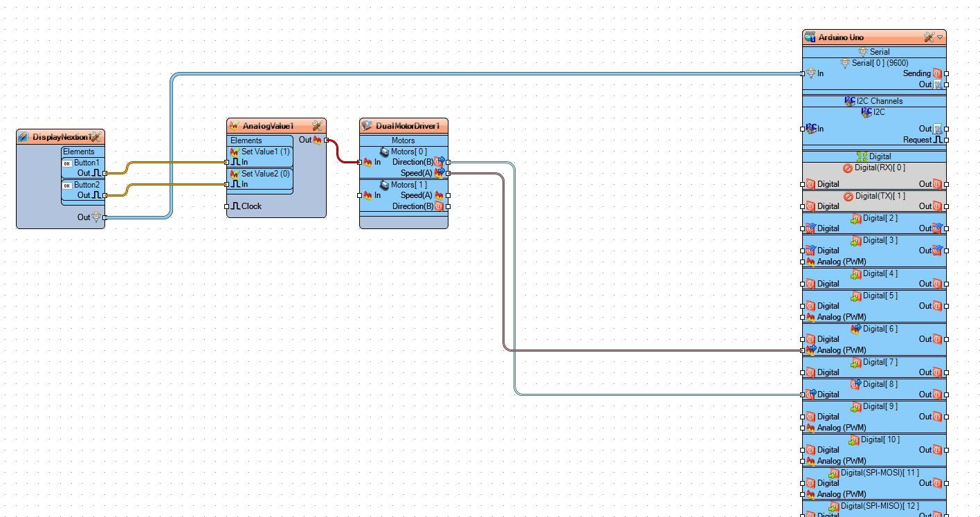Viewport: 980px width, 517px height.
Task: Select the Motors[ 1 ] Speed(A) pin
Action: (x=448, y=195)
